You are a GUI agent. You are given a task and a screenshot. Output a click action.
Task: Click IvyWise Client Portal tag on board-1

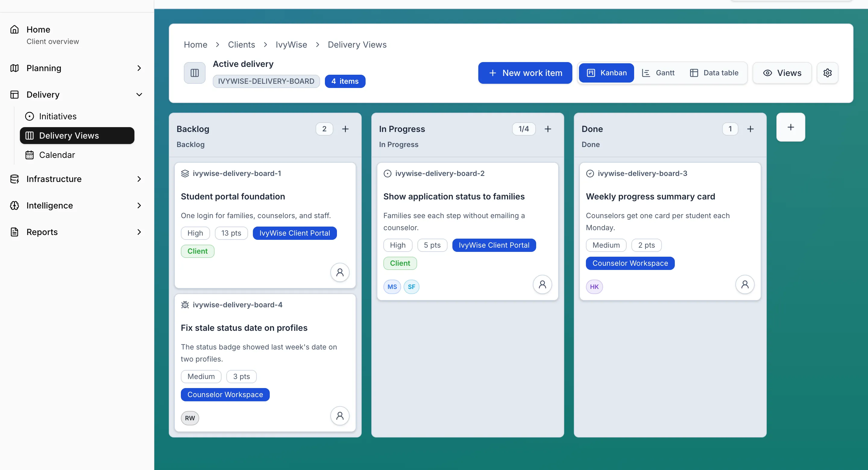coord(294,233)
